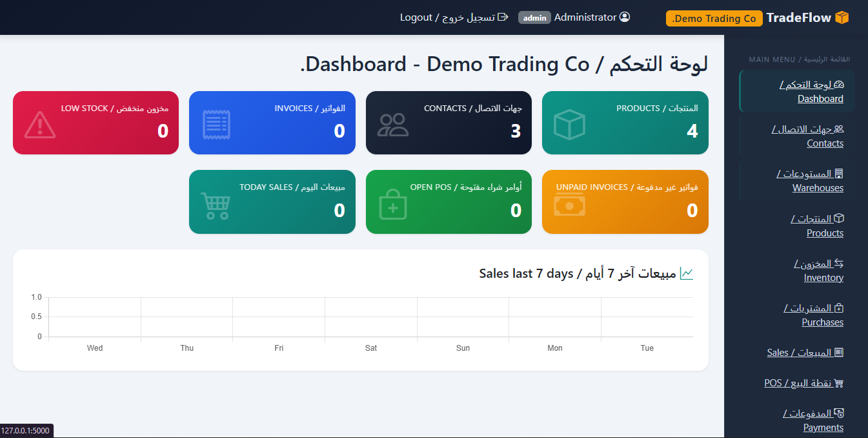The height and width of the screenshot is (438, 868).
Task: Click the user profile icon beside Administrator
Action: [625, 17]
